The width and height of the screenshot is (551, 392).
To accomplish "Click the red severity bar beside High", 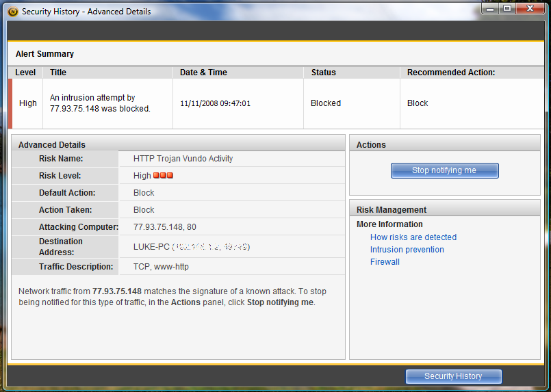I will [x=10, y=103].
